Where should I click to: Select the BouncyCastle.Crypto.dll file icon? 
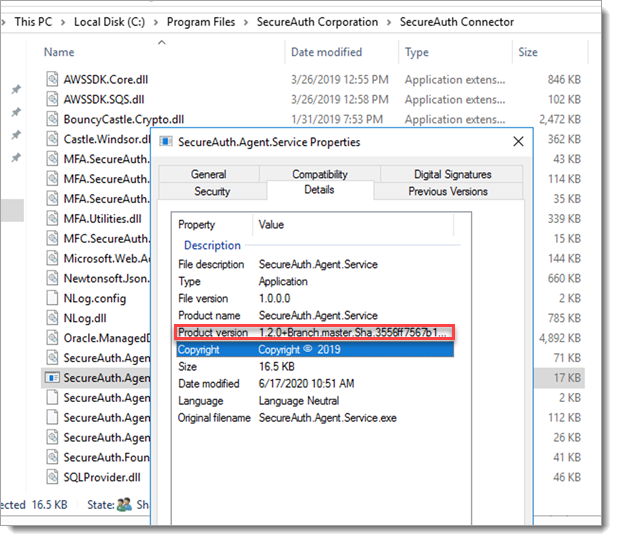[53, 119]
